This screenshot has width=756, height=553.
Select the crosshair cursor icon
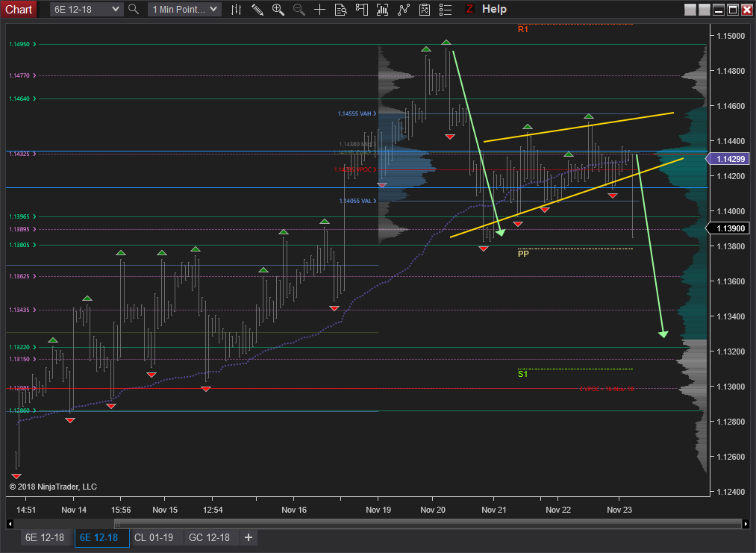319,9
